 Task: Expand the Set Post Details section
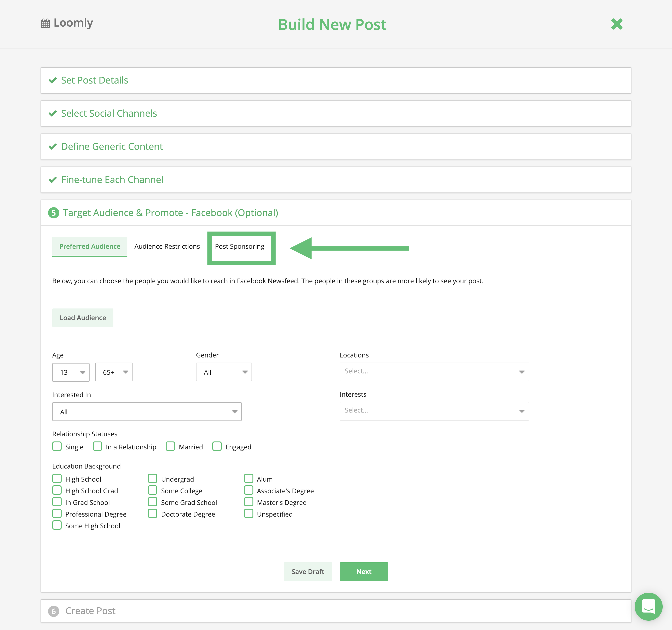pyautogui.click(x=336, y=80)
